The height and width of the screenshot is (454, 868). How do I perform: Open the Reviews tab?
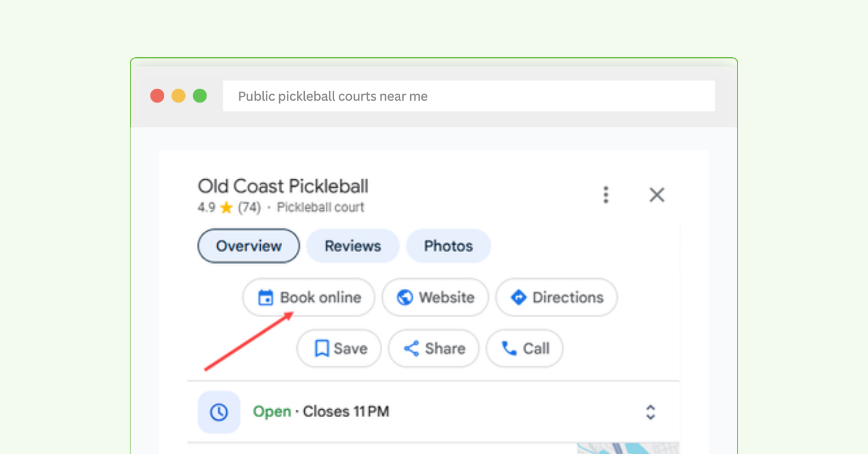tap(352, 246)
